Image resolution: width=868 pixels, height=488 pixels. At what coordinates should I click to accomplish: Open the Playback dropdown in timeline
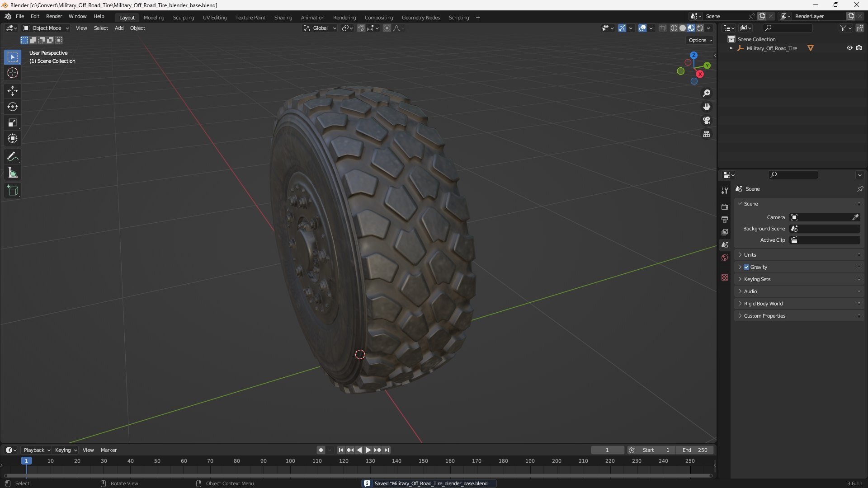[37, 450]
